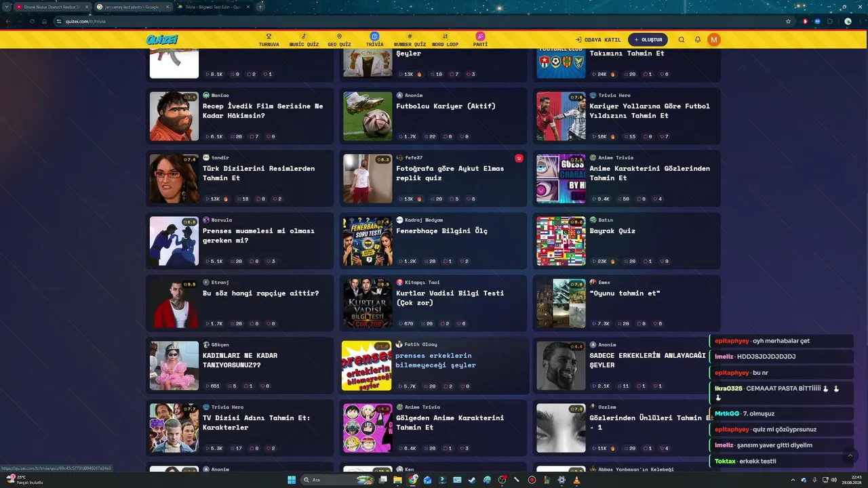Open Chrome from the taskbar

tap(413, 480)
